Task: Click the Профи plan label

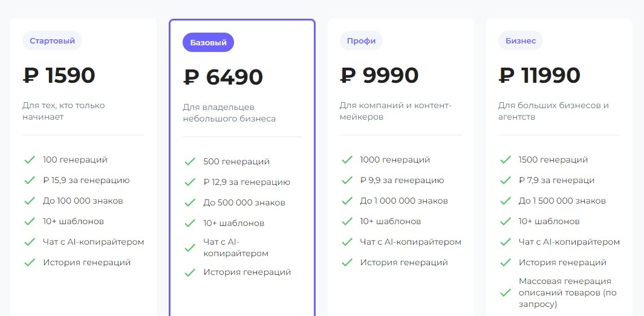Action: point(361,41)
